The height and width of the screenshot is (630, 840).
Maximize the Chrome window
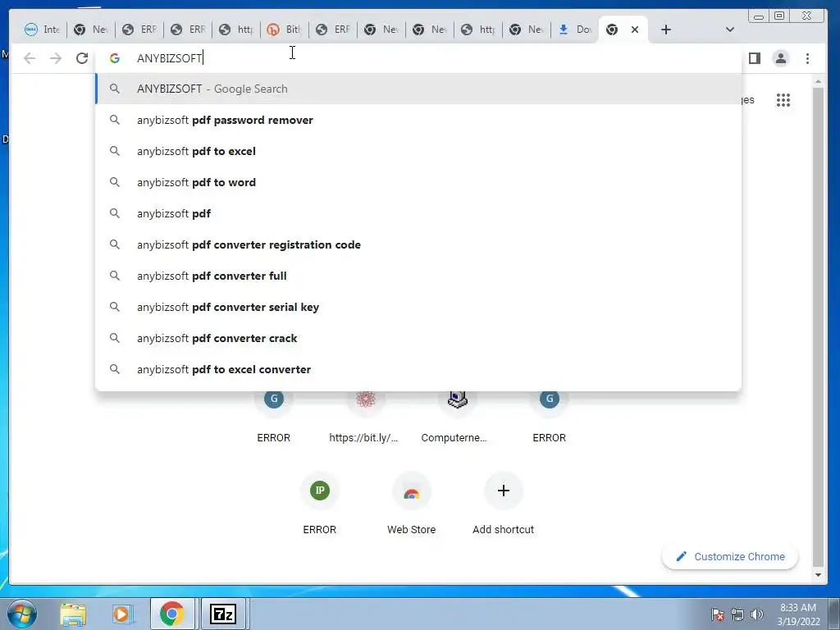(779, 16)
